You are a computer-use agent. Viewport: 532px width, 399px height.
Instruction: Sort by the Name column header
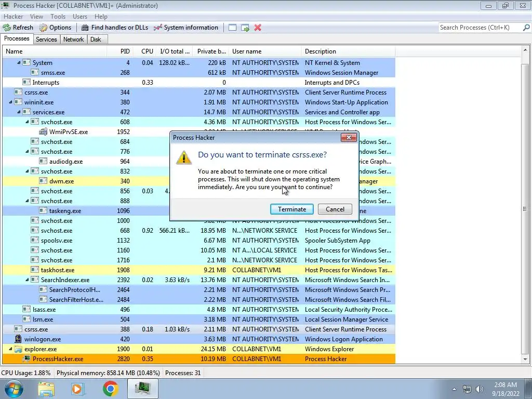[x=55, y=51]
